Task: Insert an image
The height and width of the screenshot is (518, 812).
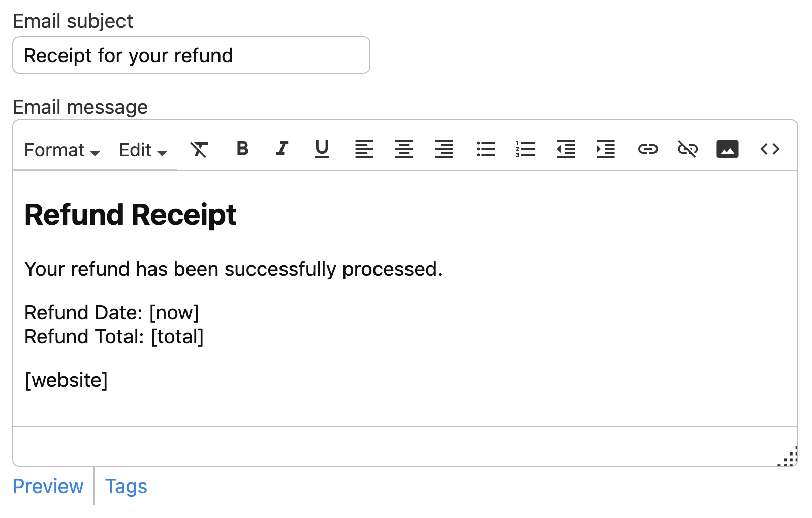Action: coord(727,149)
